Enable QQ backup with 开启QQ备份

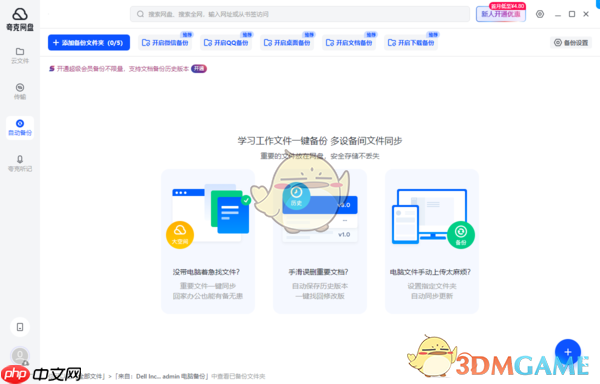[x=226, y=42]
